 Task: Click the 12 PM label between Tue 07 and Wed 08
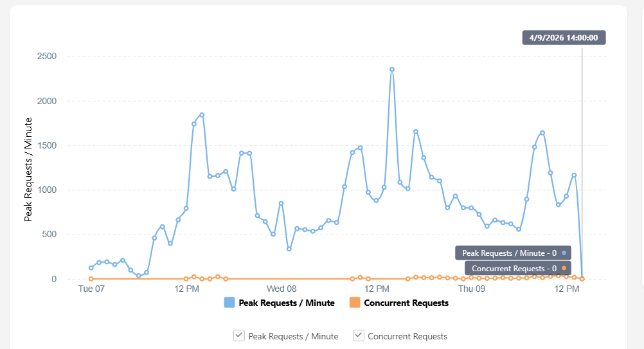click(x=186, y=289)
